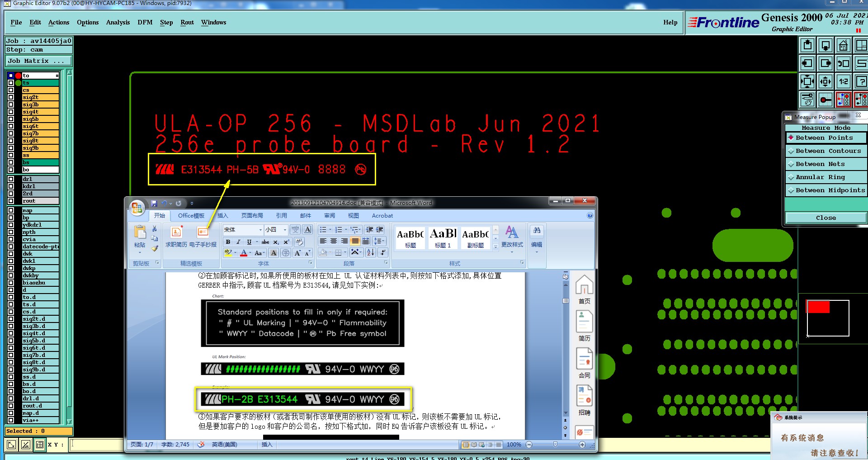Image resolution: width=868 pixels, height=460 pixels.
Task: Click the Italic icon in Word ribbon
Action: 238,242
